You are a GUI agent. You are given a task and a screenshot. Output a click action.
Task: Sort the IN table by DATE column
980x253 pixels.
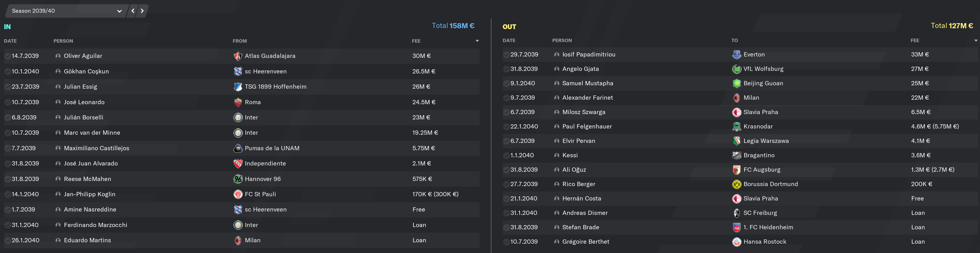coord(10,41)
